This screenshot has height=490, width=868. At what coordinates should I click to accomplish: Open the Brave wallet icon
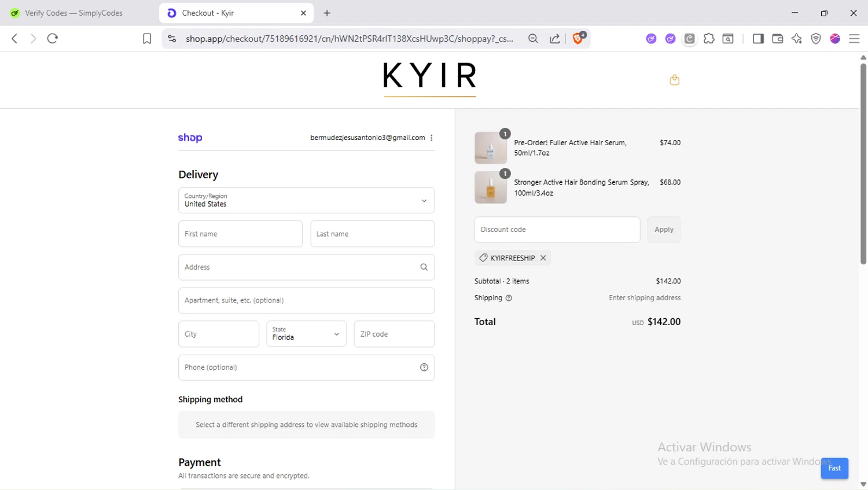click(x=777, y=39)
